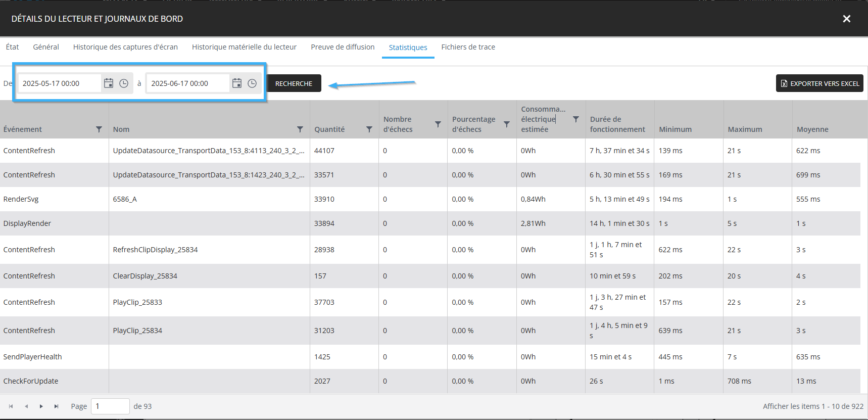Click the SendPlayerHealth event cell
This screenshot has height=420, width=868.
[x=32, y=357]
